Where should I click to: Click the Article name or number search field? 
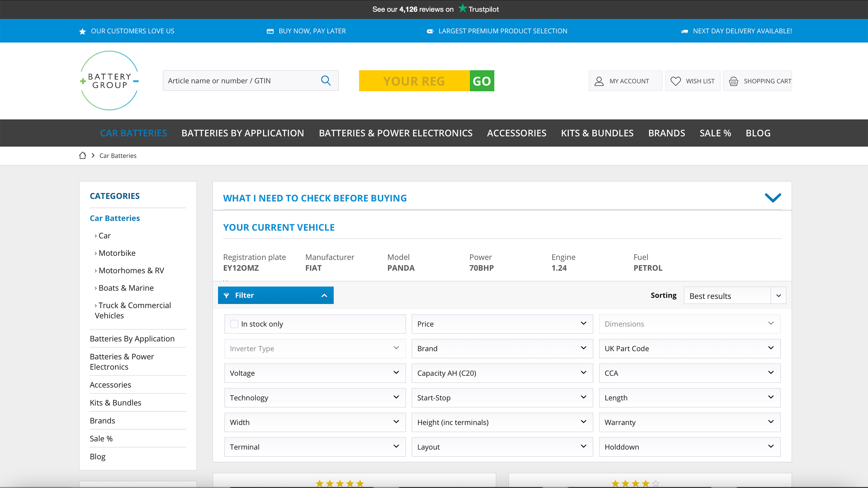251,81
